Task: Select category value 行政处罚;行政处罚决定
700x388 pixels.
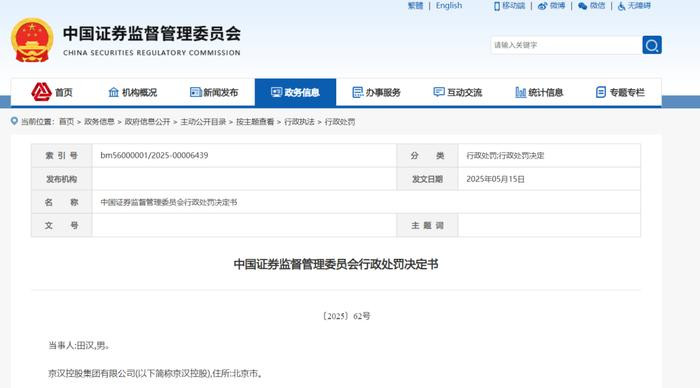Action: [x=505, y=155]
